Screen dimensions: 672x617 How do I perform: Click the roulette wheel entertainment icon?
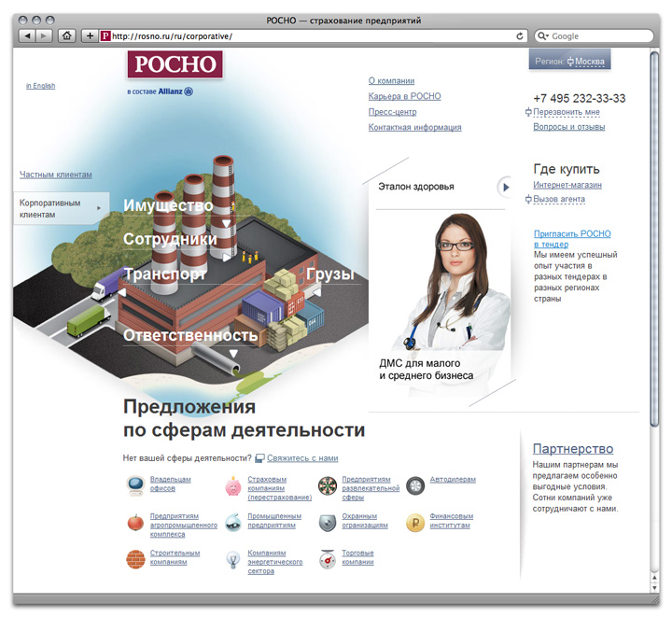pyautogui.click(x=326, y=484)
